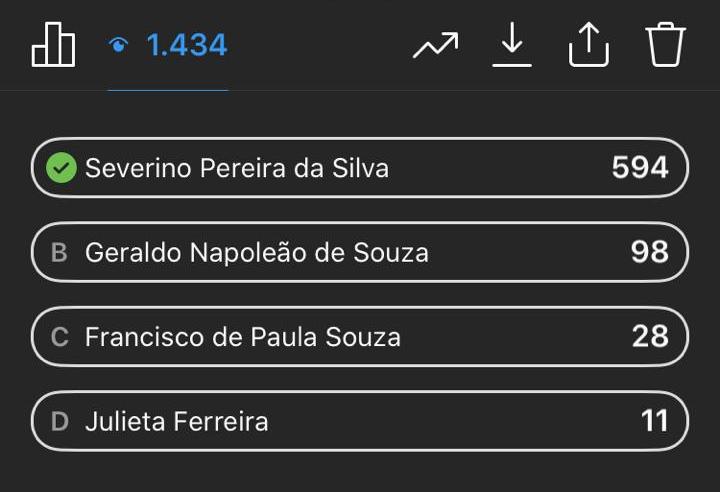
Task: Click the blue underline beneath 1.434
Action: click(168, 90)
